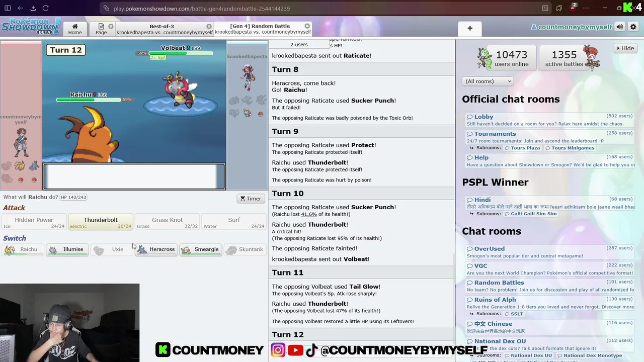The height and width of the screenshot is (362, 644).
Task: Click opposing Volbeat sprite
Action: point(180,89)
